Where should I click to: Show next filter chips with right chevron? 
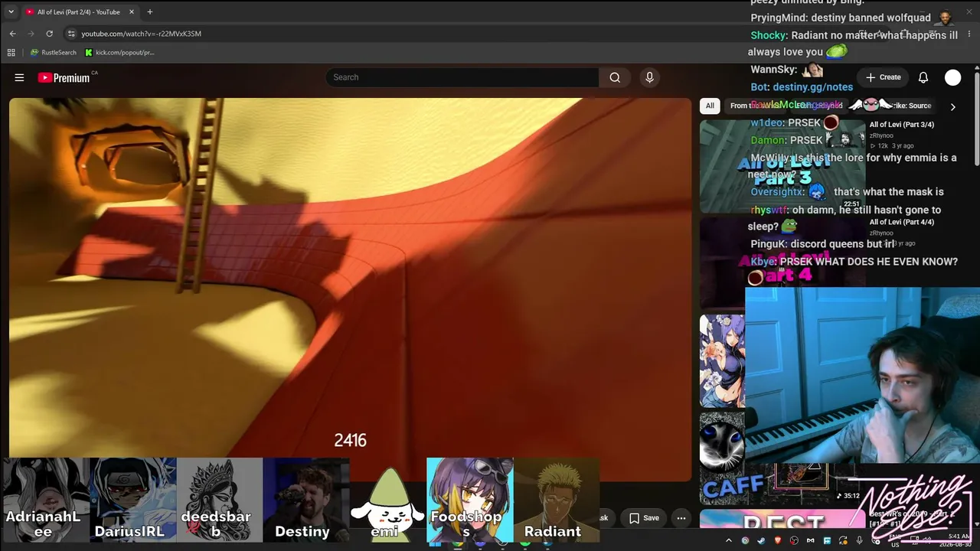pyautogui.click(x=952, y=106)
